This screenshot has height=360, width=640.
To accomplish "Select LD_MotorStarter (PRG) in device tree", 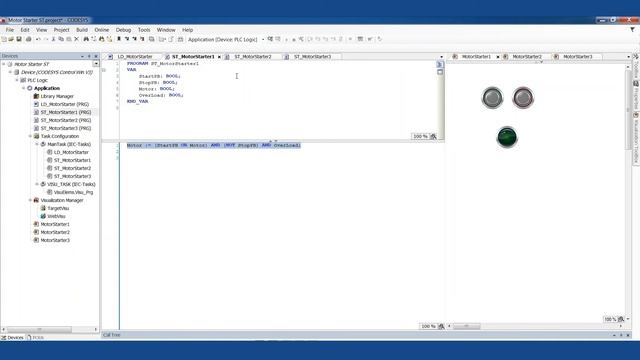I will coord(64,104).
